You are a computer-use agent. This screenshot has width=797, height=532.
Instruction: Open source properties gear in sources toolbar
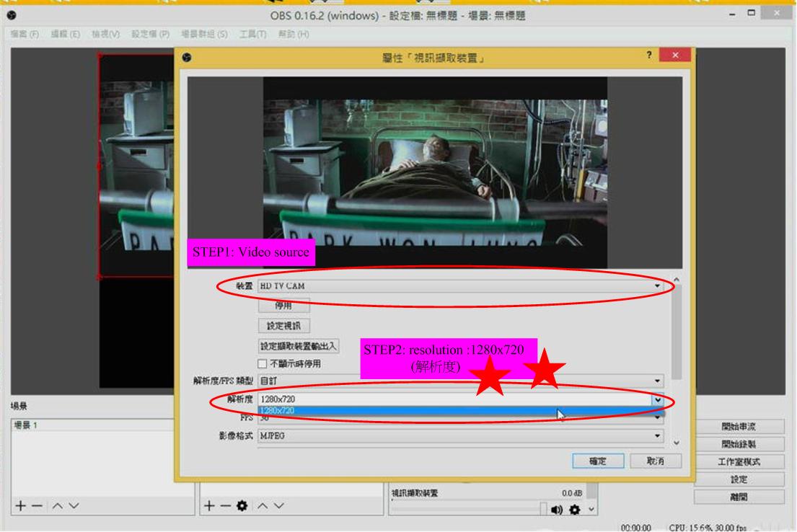(242, 505)
